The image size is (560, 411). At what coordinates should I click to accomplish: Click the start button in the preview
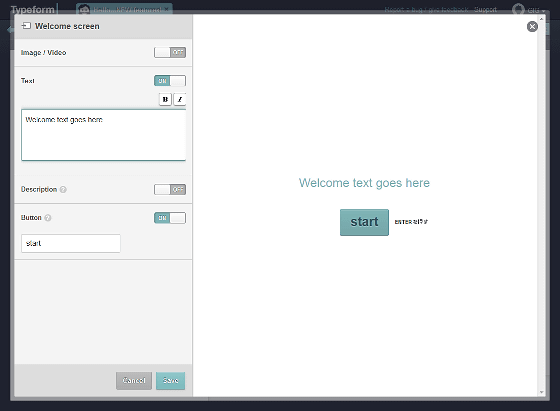364,222
